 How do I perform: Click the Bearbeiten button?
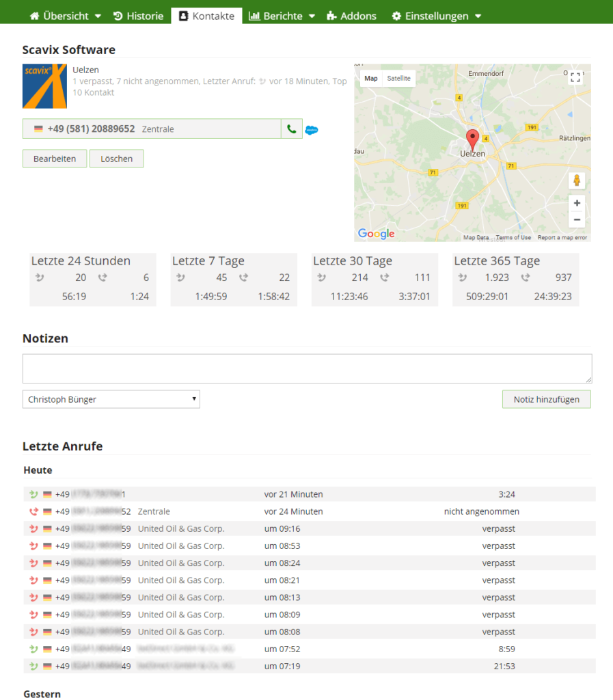(x=55, y=159)
